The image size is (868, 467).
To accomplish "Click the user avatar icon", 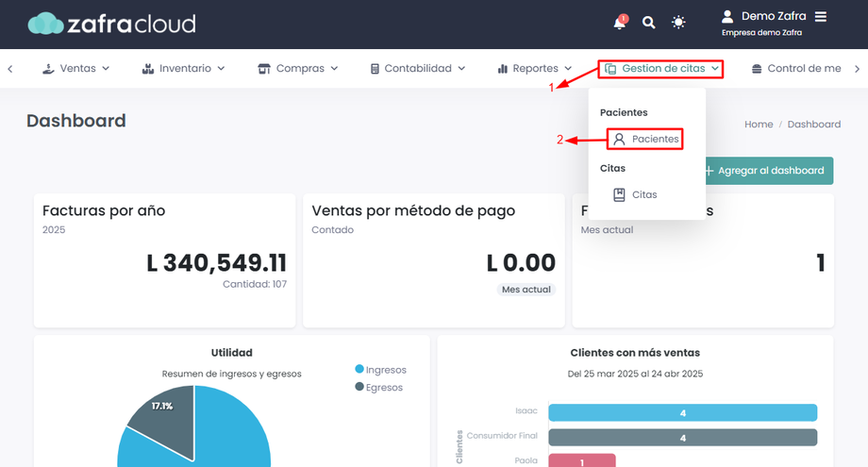I will coord(727,17).
